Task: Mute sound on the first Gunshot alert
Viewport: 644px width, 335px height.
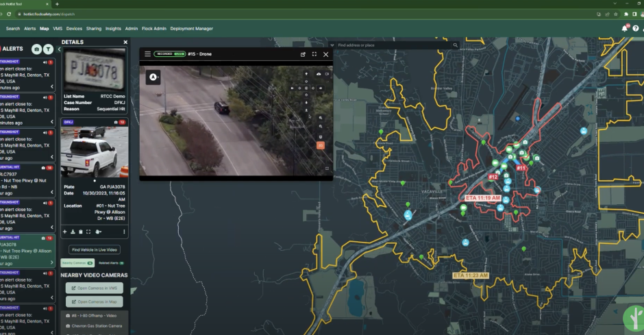Action: point(45,62)
